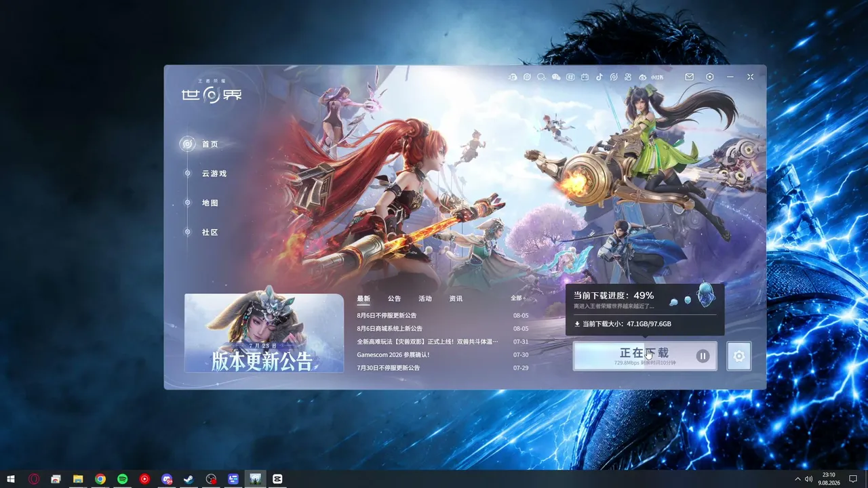Open 8月6日商城系统上新公告 news item

(389, 329)
